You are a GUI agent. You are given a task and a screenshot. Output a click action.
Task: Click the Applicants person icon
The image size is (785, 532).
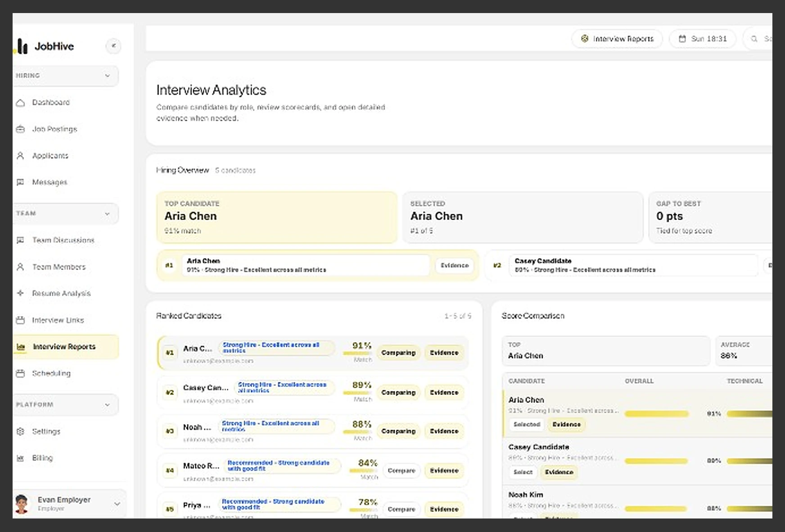(20, 156)
